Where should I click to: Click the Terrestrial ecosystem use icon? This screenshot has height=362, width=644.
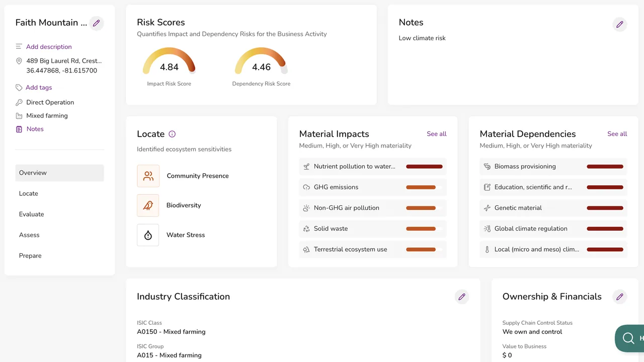306,249
